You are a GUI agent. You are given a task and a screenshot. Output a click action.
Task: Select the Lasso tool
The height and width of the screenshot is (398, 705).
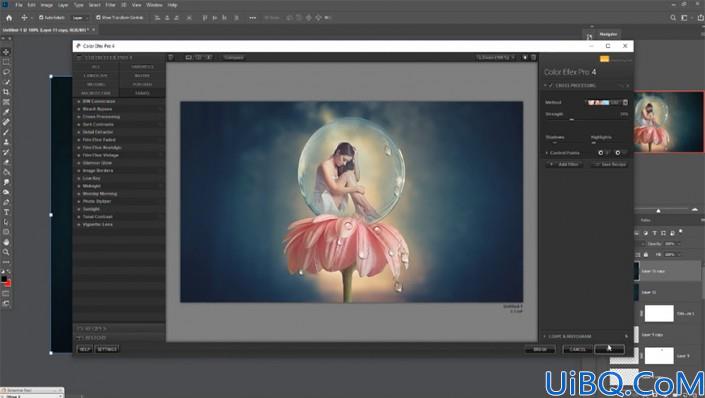point(6,72)
